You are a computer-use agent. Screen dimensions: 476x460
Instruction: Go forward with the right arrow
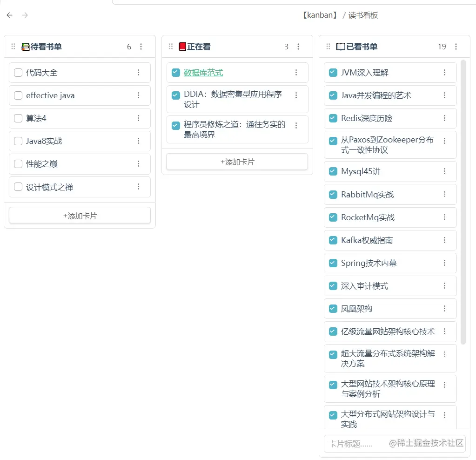point(25,15)
